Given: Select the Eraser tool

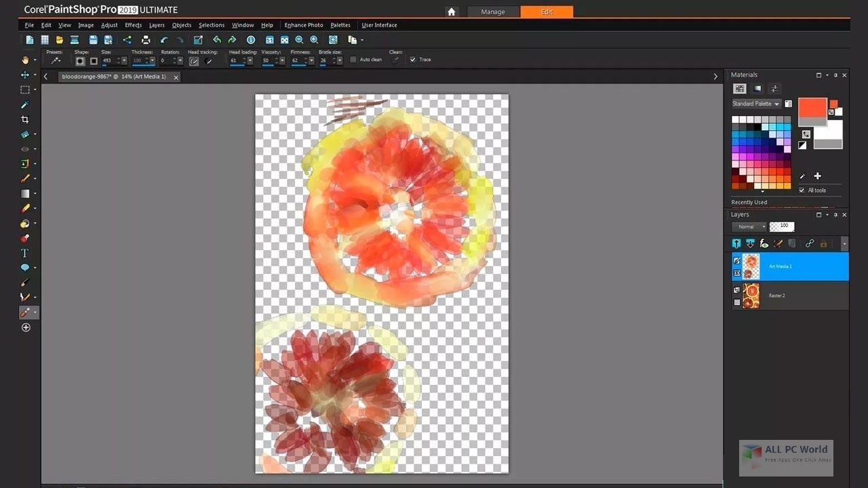Looking at the screenshot, I should 25,209.
